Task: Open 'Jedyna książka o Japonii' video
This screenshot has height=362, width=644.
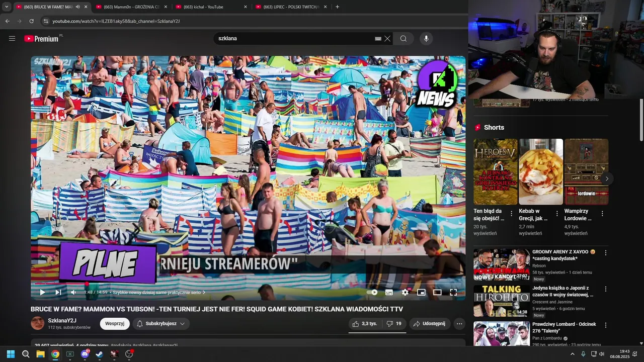Action: pos(563,291)
